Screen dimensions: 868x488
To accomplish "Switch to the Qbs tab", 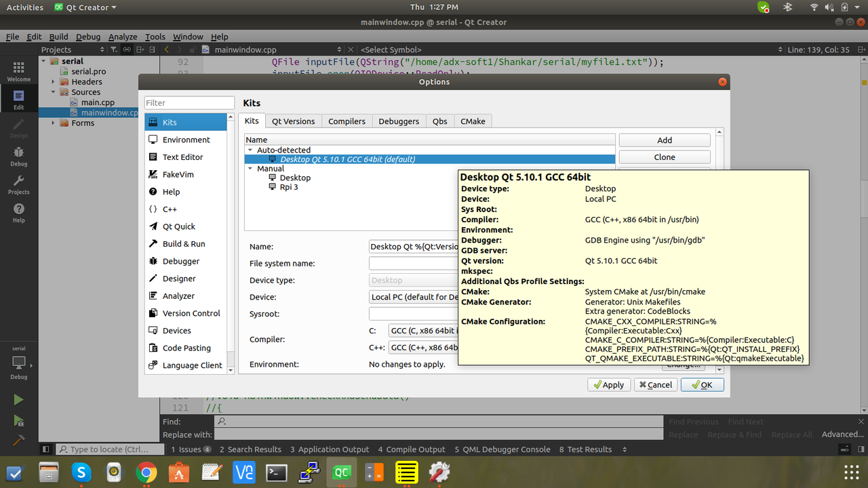I will 440,121.
